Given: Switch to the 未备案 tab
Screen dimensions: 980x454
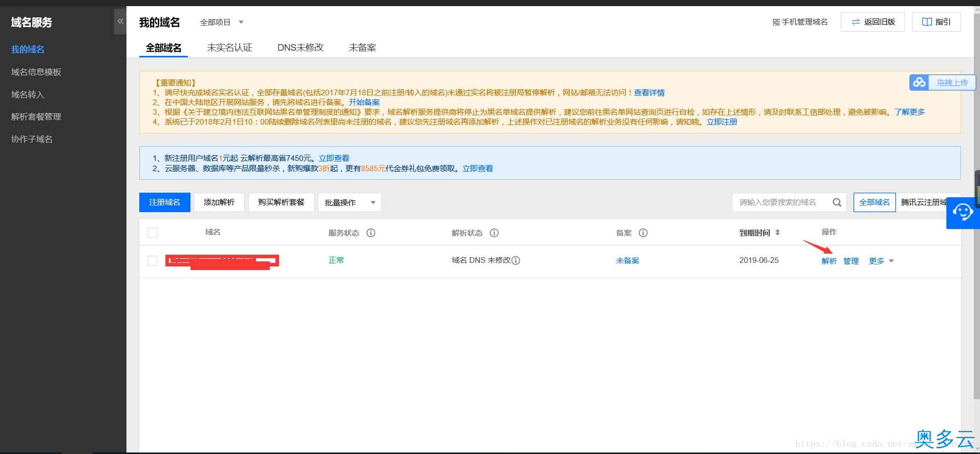Looking at the screenshot, I should (363, 48).
